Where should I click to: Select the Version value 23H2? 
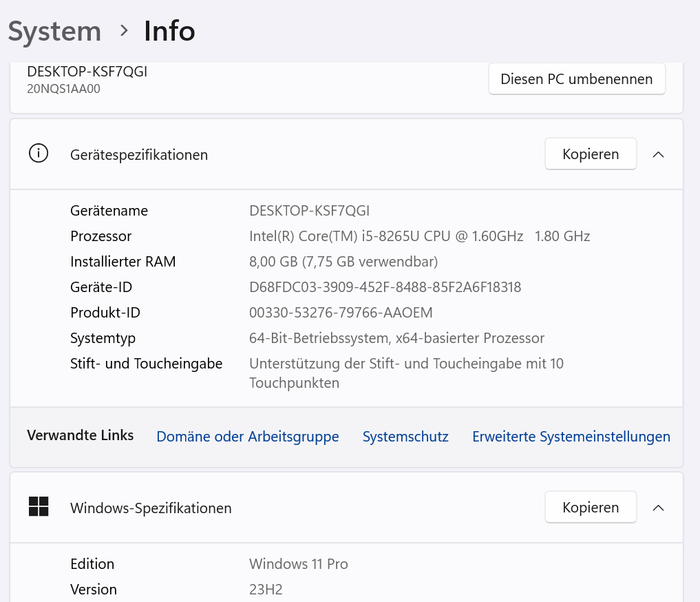(x=266, y=589)
